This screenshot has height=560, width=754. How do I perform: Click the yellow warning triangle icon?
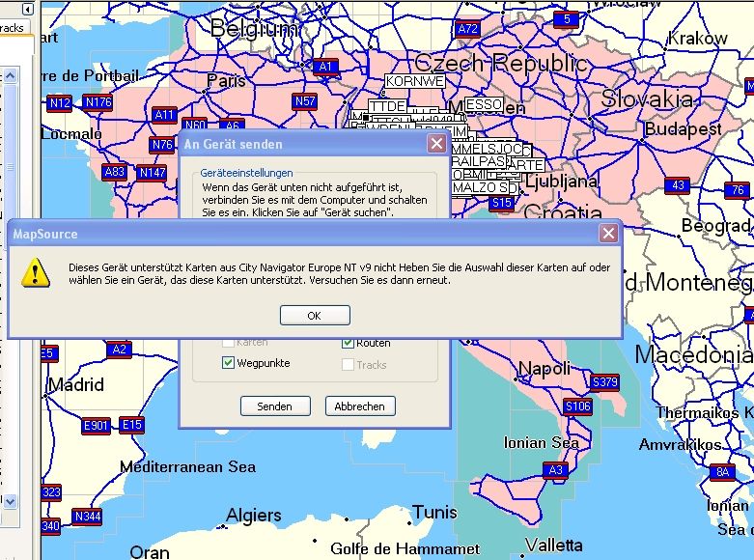point(37,272)
